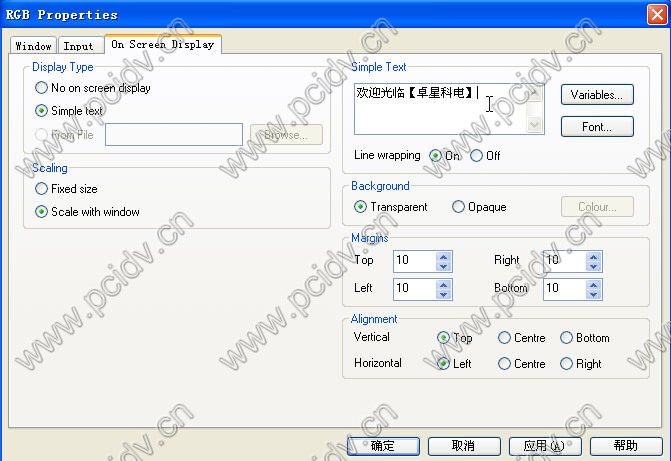Screen dimensions: 671x461
Task: Click the Top margin input field
Action: point(415,261)
